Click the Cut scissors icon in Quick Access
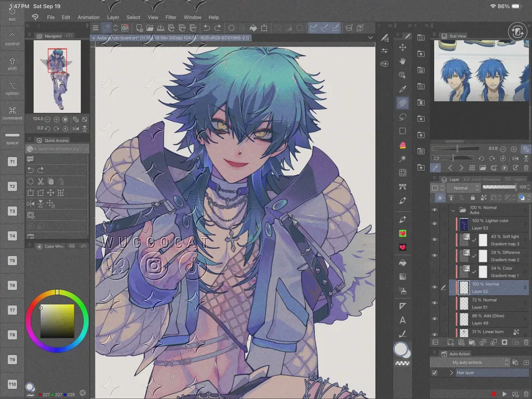The image size is (532, 399). [41, 181]
